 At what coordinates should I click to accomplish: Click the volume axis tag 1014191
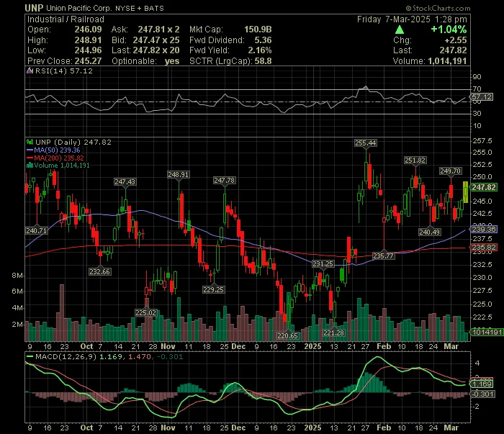pos(487,332)
